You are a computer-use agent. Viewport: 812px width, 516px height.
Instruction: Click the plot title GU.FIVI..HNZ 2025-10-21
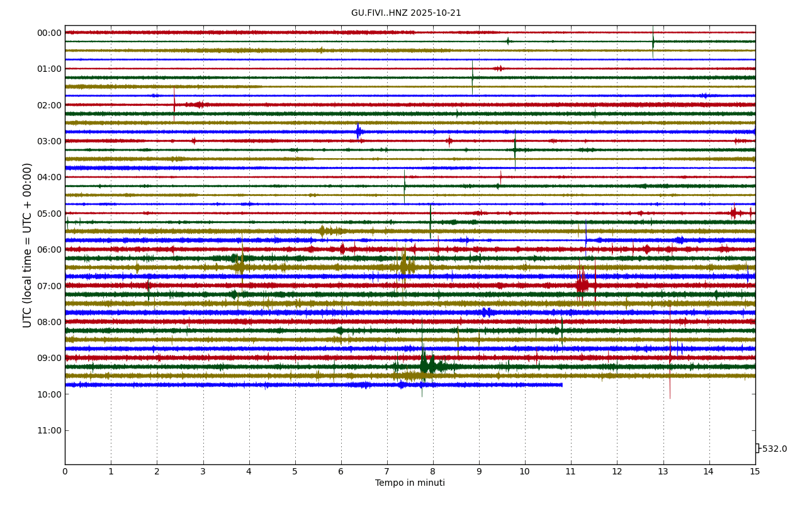(x=406, y=13)
